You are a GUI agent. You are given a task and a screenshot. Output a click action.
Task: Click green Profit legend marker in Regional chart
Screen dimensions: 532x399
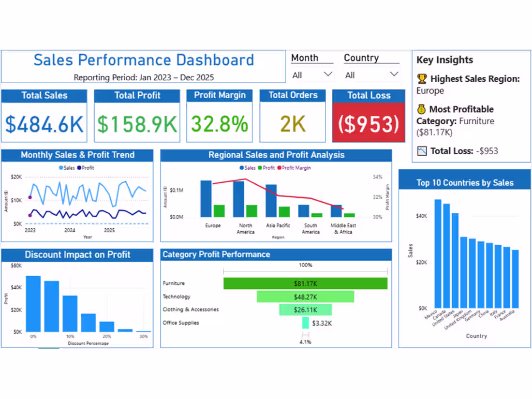tap(260, 168)
